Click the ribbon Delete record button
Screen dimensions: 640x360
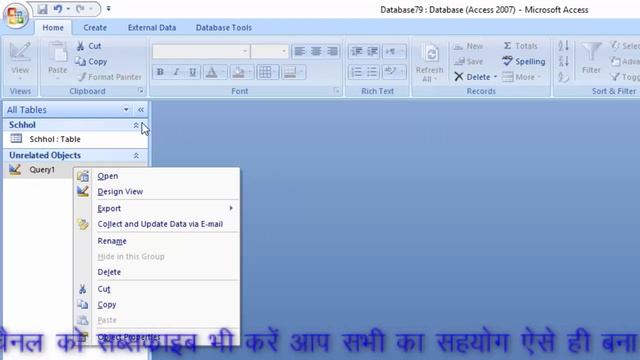(471, 77)
